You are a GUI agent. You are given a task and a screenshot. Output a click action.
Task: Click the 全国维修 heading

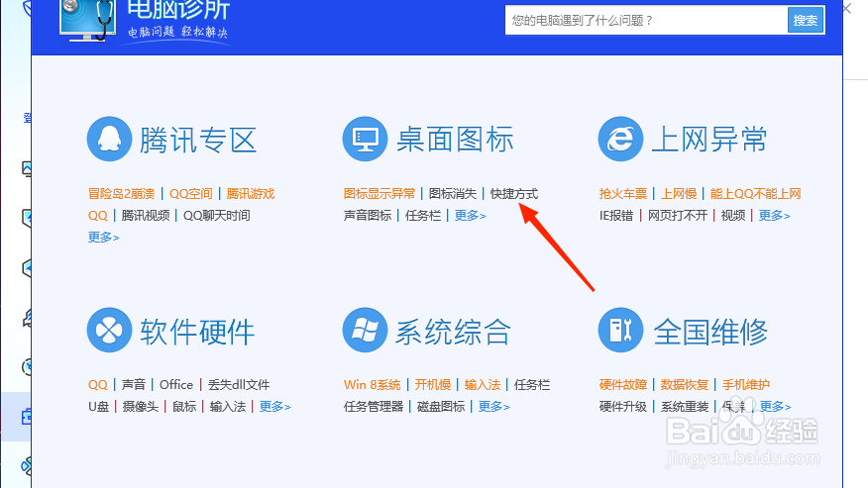tap(710, 332)
